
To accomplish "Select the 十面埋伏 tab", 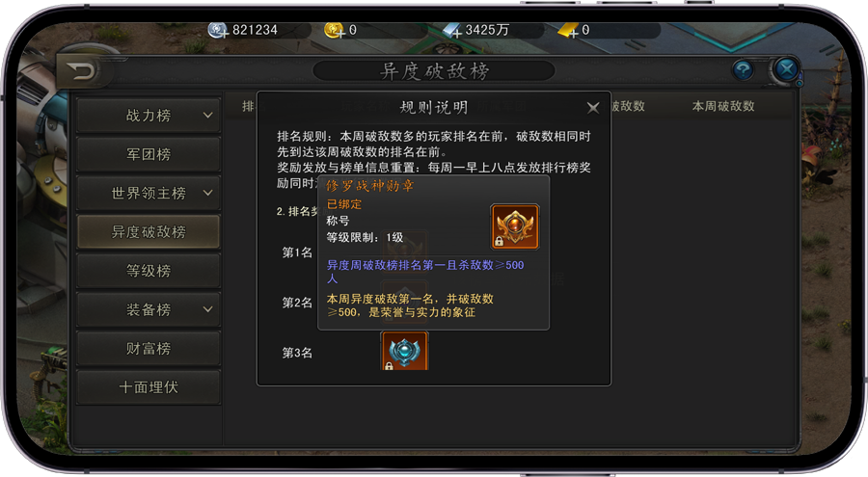I will point(149,386).
